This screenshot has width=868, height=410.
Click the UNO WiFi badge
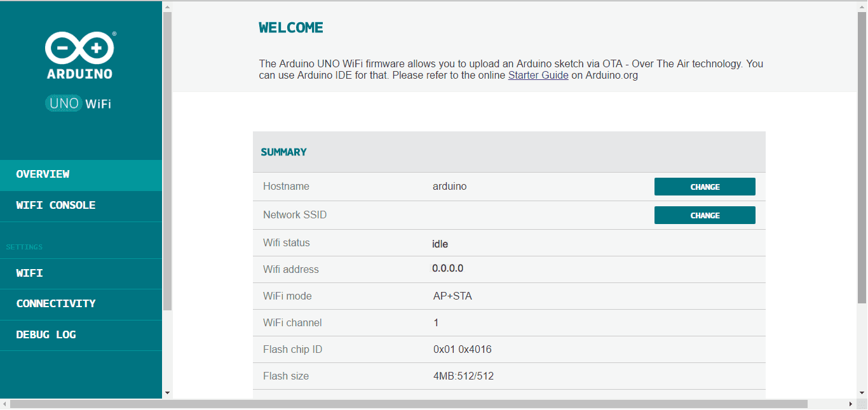[79, 103]
